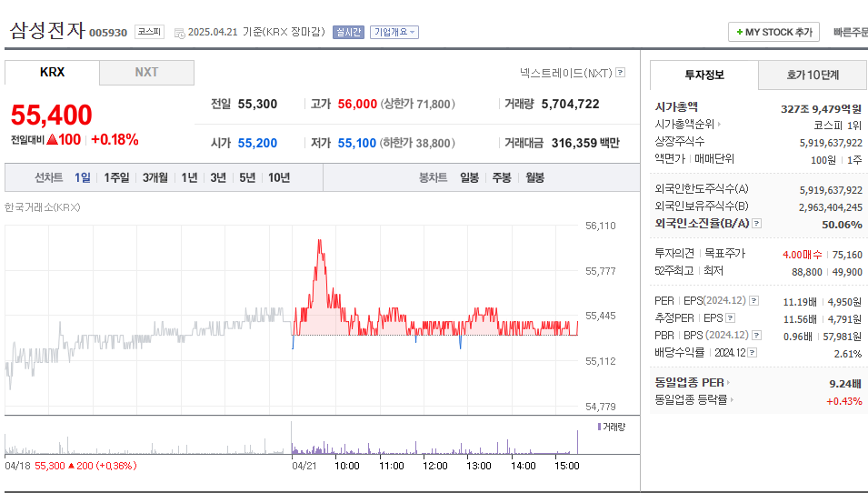Click the 동일업종 등락률 arrow link
The height and width of the screenshot is (493, 868).
(732, 399)
